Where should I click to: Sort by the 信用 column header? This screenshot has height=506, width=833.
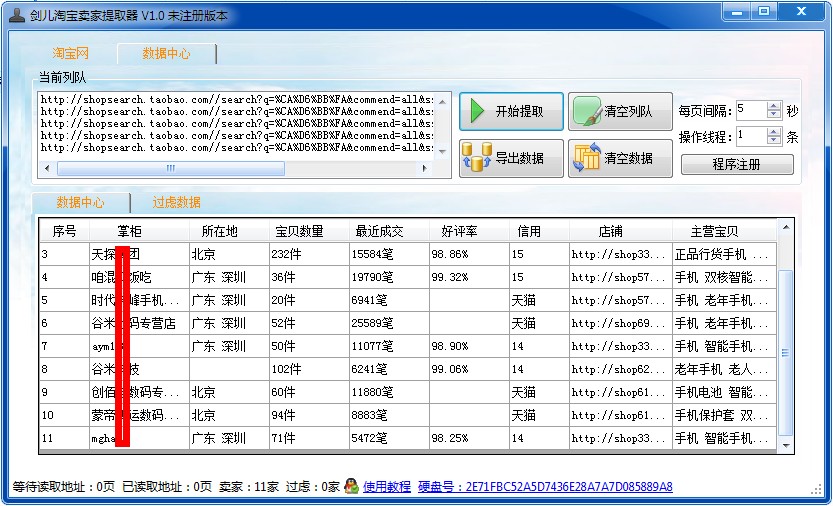[x=539, y=231]
